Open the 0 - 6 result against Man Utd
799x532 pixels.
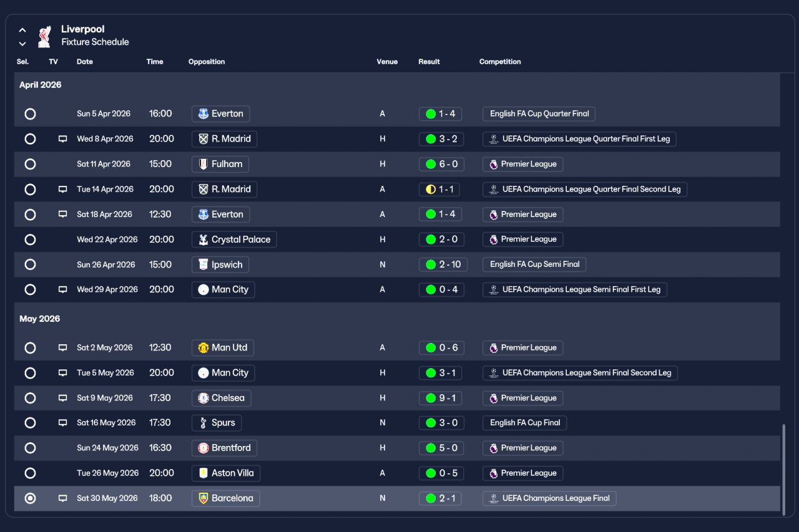click(x=441, y=347)
